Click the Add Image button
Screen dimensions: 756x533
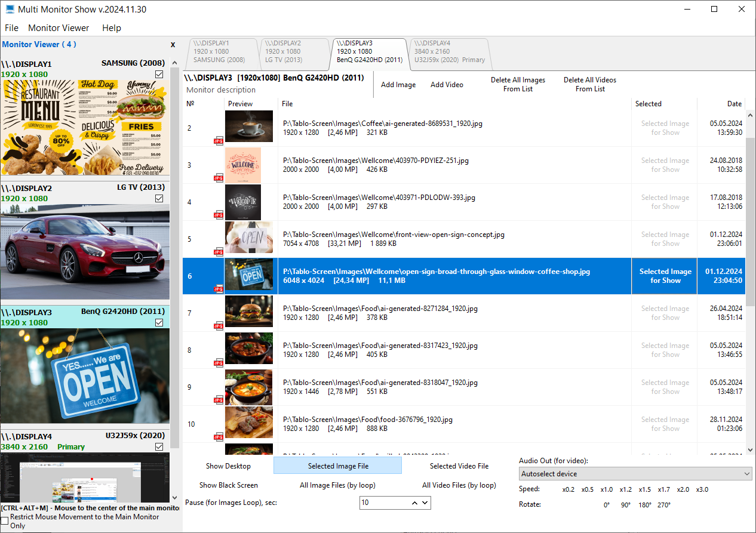[x=398, y=85]
